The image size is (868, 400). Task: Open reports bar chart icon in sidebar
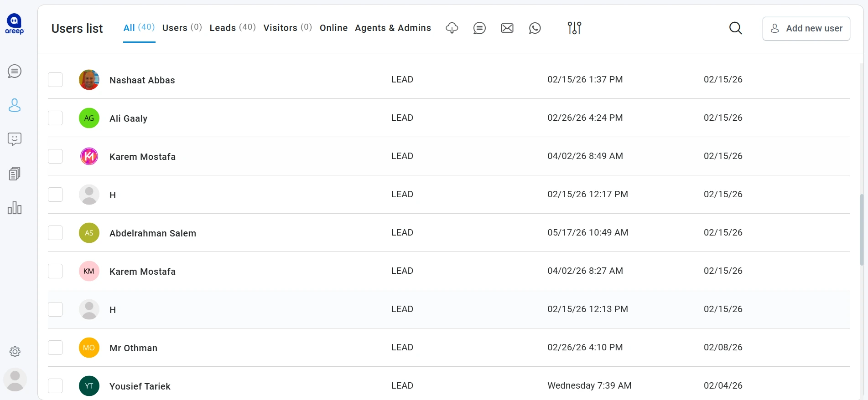[x=15, y=208]
